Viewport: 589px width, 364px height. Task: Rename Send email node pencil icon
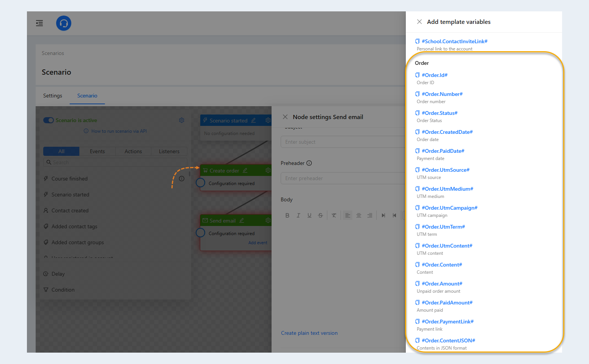tap(242, 220)
